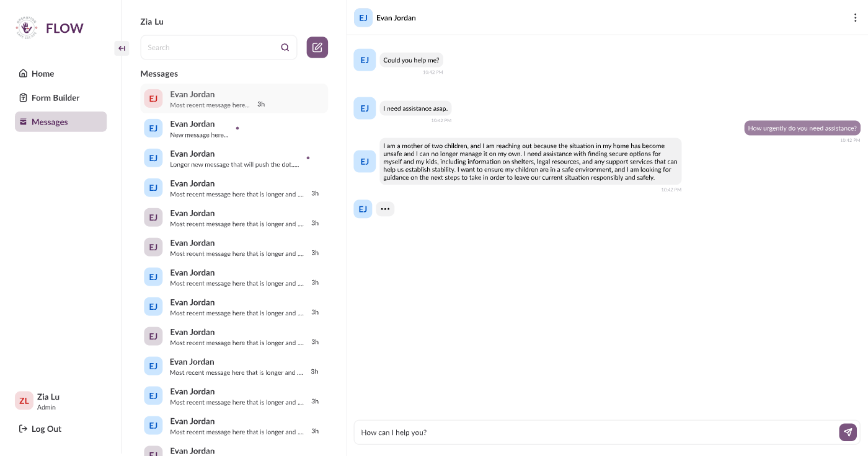This screenshot has width=868, height=456.
Task: Click the compose new message icon
Action: (x=317, y=48)
